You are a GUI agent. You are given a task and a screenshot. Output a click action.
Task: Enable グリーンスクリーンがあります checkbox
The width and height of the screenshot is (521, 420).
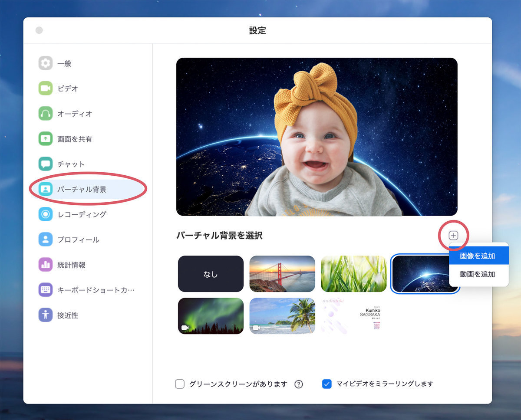pos(180,384)
